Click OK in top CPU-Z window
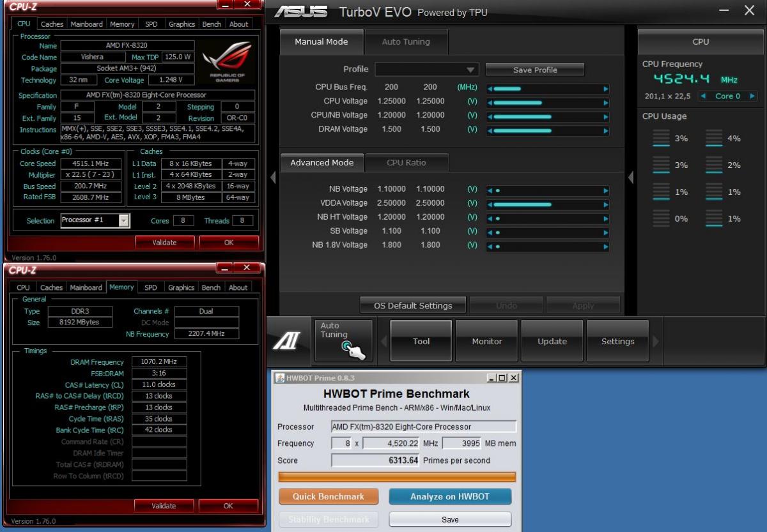This screenshot has height=532, width=767. [229, 243]
